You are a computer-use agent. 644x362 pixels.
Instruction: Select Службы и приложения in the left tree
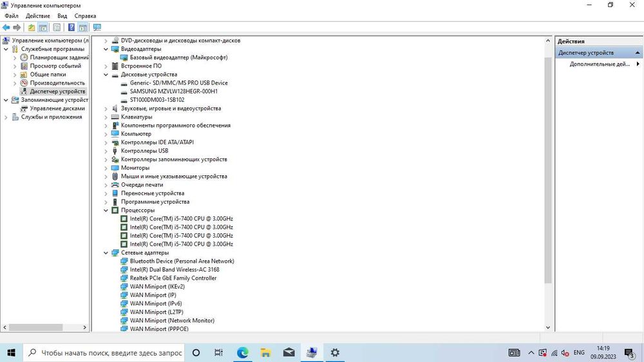pos(52,117)
